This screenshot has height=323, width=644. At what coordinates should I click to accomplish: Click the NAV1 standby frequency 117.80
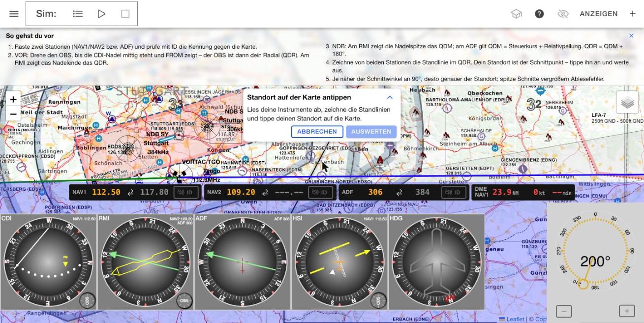[154, 192]
